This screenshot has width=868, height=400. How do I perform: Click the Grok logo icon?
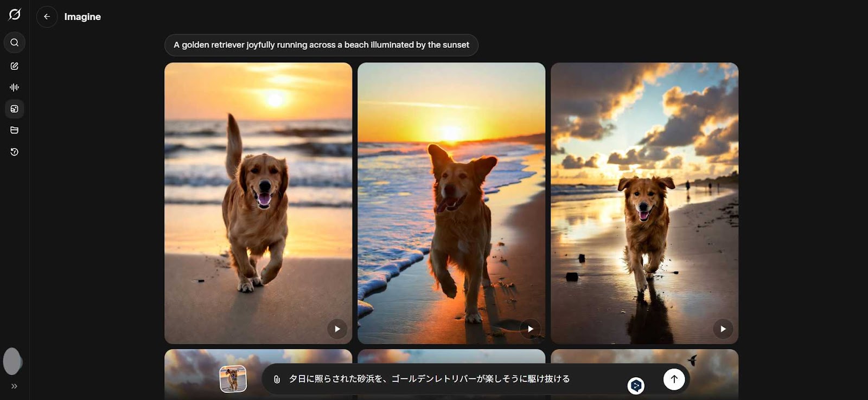15,15
